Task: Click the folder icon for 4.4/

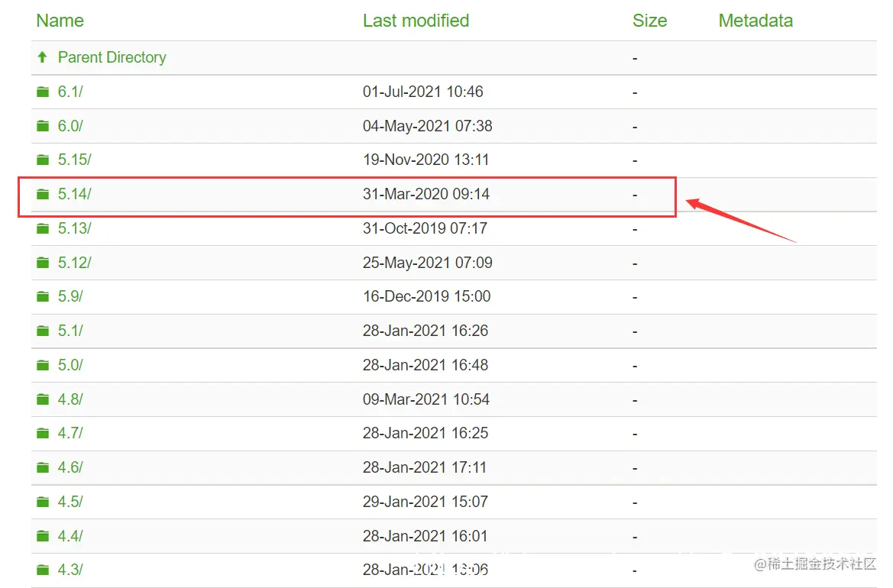Action: pyautogui.click(x=43, y=535)
